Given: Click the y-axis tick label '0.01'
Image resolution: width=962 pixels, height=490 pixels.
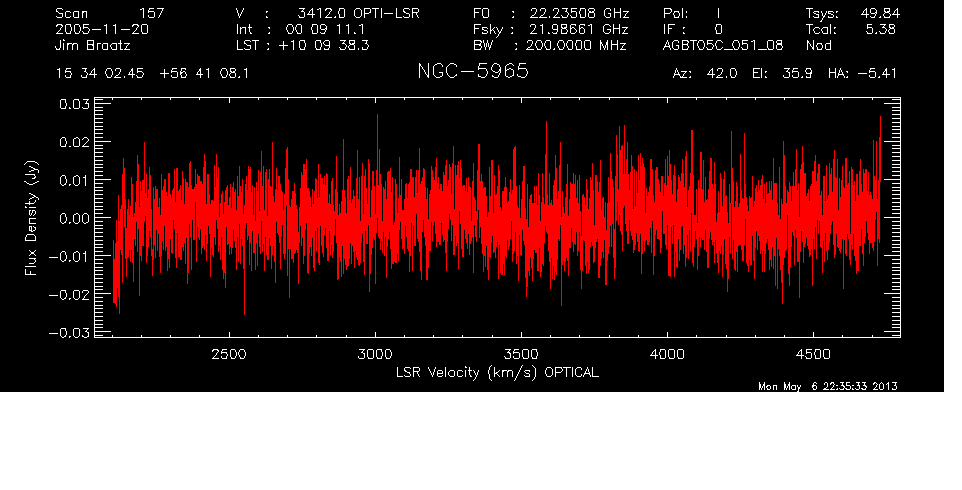Looking at the screenshot, I should (x=74, y=180).
